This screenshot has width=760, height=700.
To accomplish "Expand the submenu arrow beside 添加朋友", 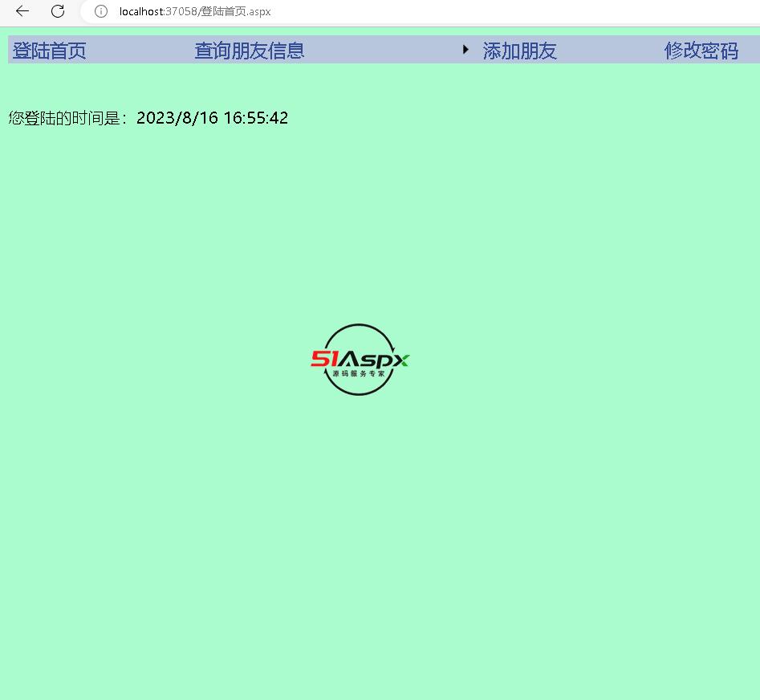I will pos(465,50).
